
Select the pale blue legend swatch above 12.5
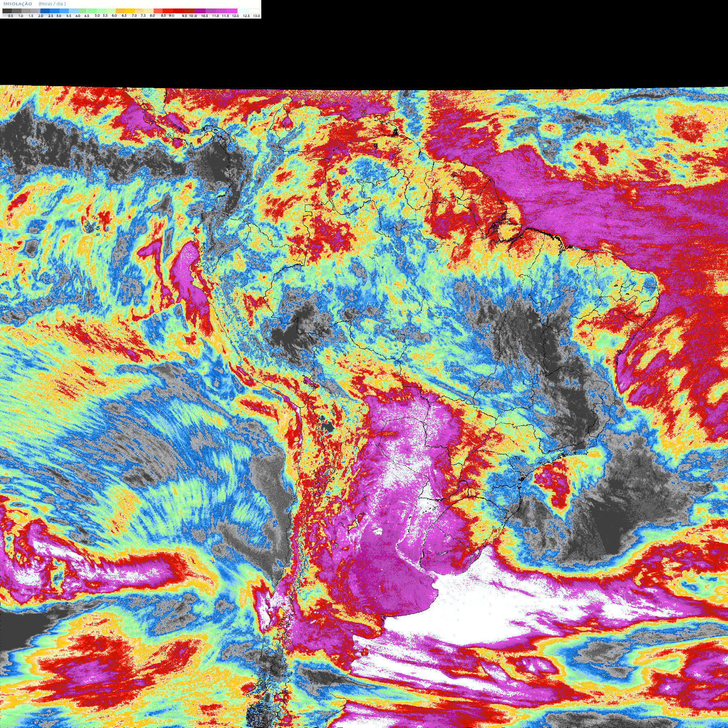point(243,11)
